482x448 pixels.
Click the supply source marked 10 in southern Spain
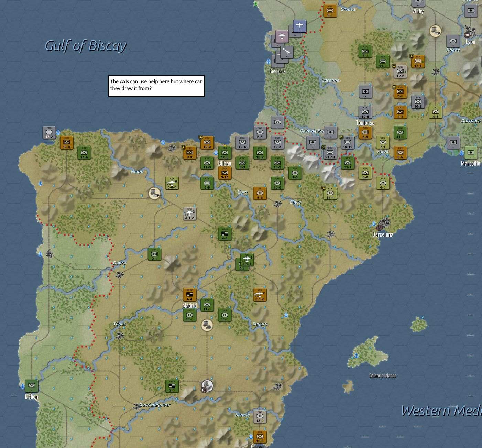pos(207,386)
